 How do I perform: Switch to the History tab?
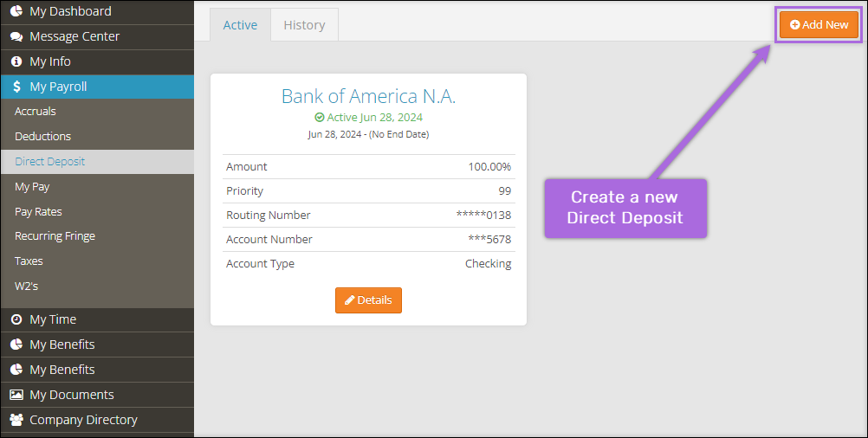click(x=304, y=25)
